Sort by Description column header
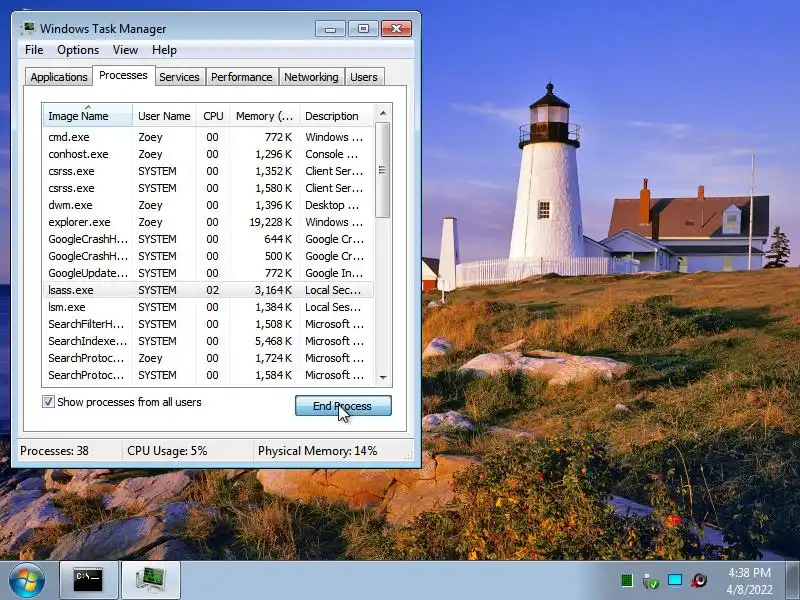The height and width of the screenshot is (600, 800). click(x=337, y=116)
